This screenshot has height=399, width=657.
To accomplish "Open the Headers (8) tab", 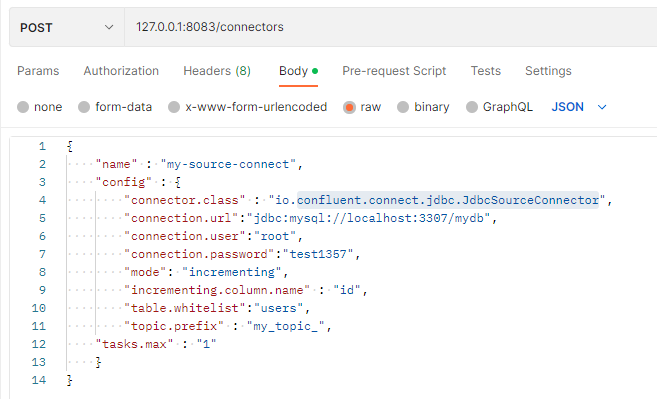I will pos(217,71).
